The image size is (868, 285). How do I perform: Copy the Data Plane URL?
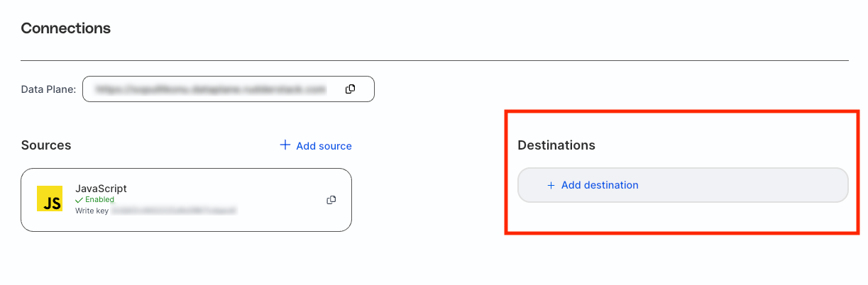coord(350,89)
